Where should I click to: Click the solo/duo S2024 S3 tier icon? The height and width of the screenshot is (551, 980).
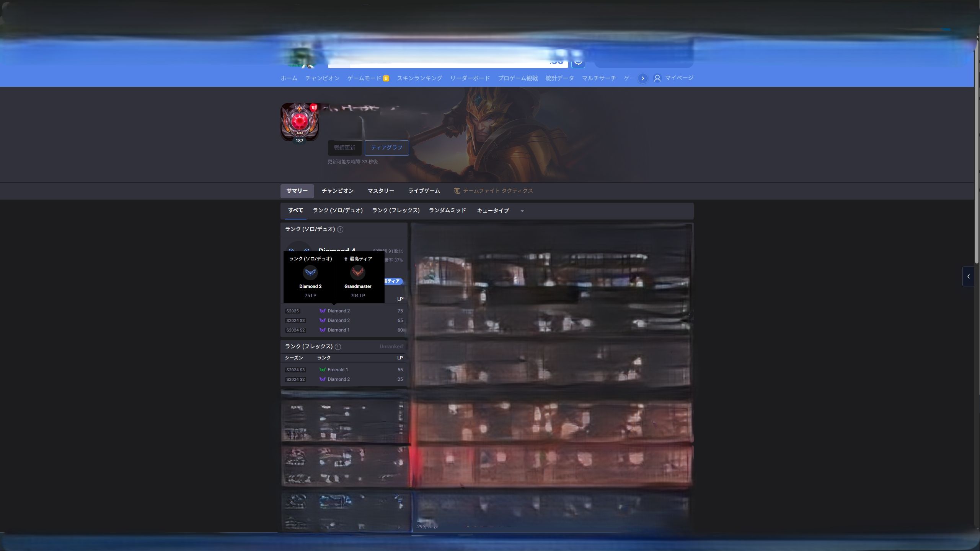tap(323, 320)
